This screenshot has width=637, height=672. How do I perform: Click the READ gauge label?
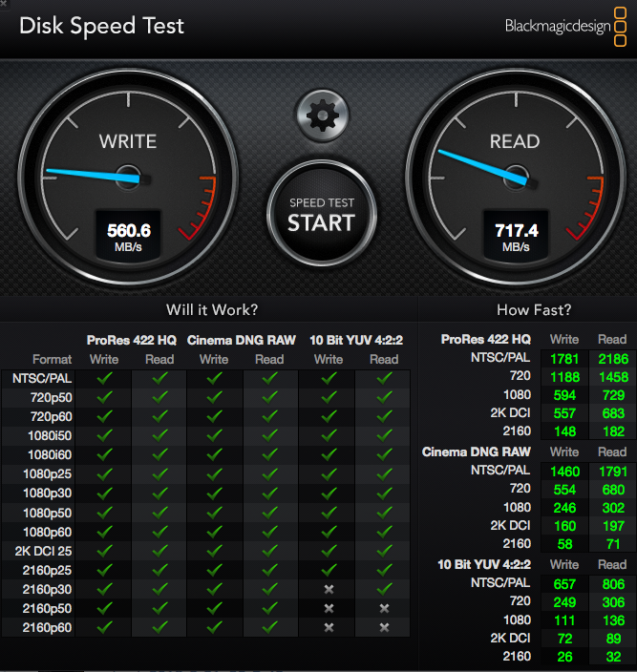(x=515, y=141)
